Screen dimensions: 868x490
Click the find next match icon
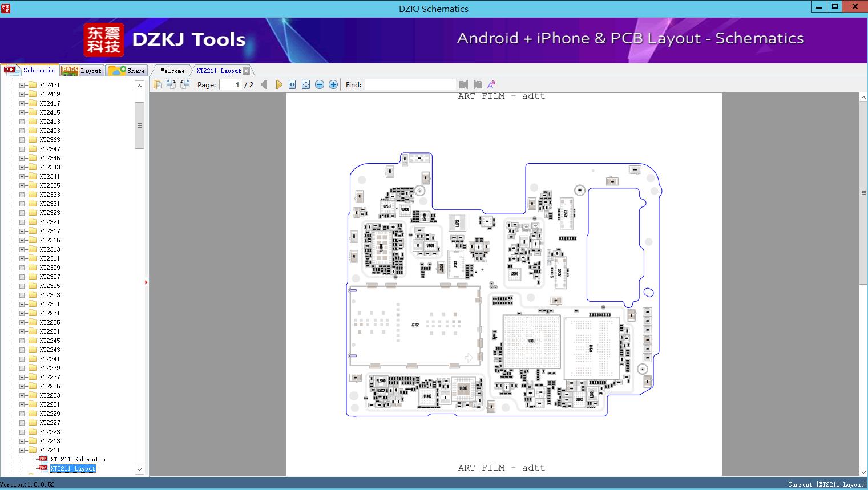[x=478, y=84]
